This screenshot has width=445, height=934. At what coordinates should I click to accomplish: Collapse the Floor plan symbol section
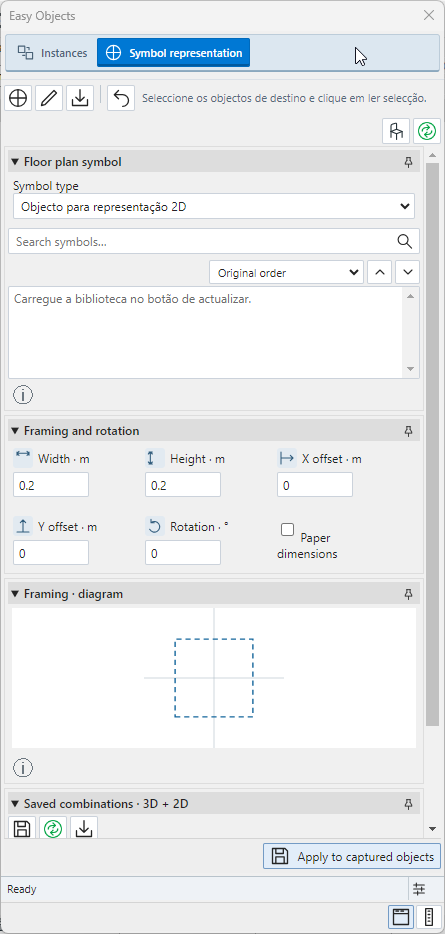[x=15, y=162]
